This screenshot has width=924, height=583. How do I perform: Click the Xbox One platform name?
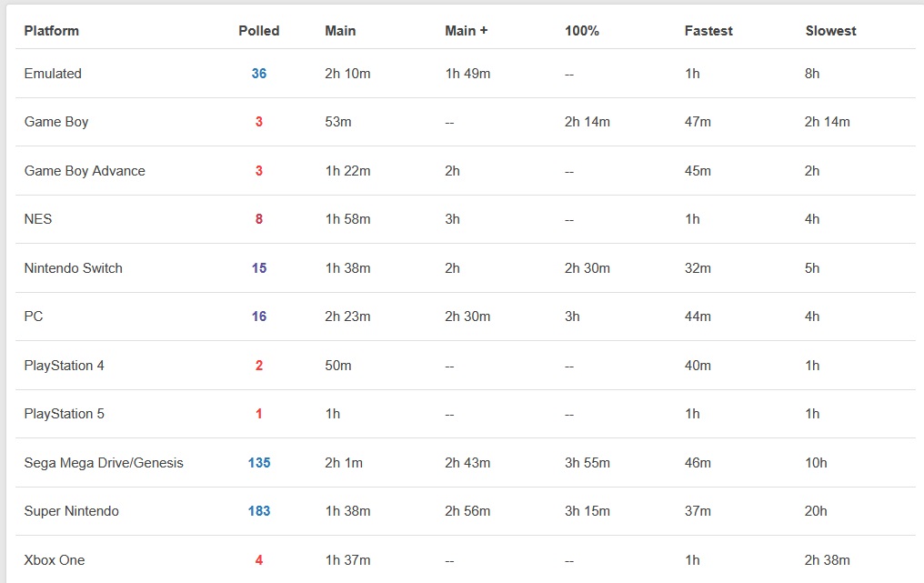coord(55,560)
